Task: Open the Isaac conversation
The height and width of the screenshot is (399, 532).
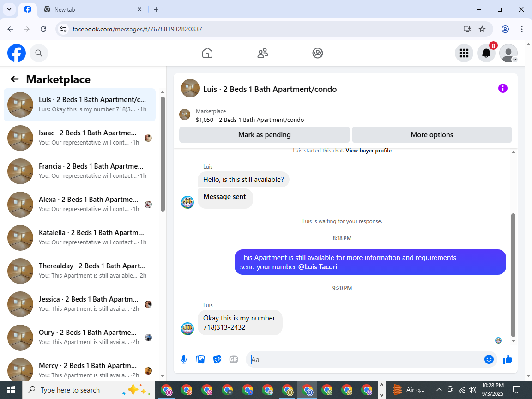Action: coord(80,138)
